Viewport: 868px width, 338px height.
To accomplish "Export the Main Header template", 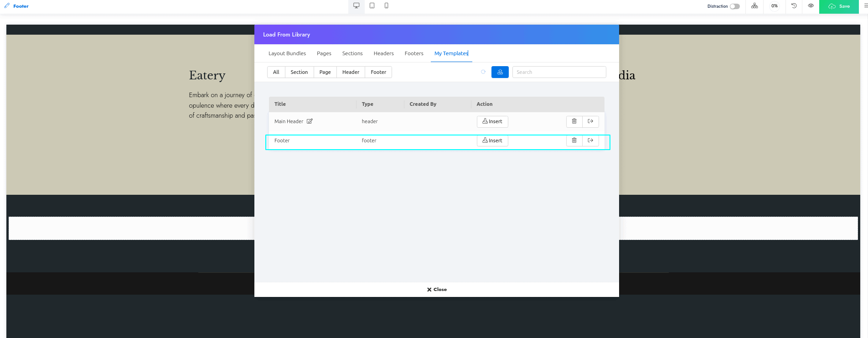I will (x=590, y=121).
